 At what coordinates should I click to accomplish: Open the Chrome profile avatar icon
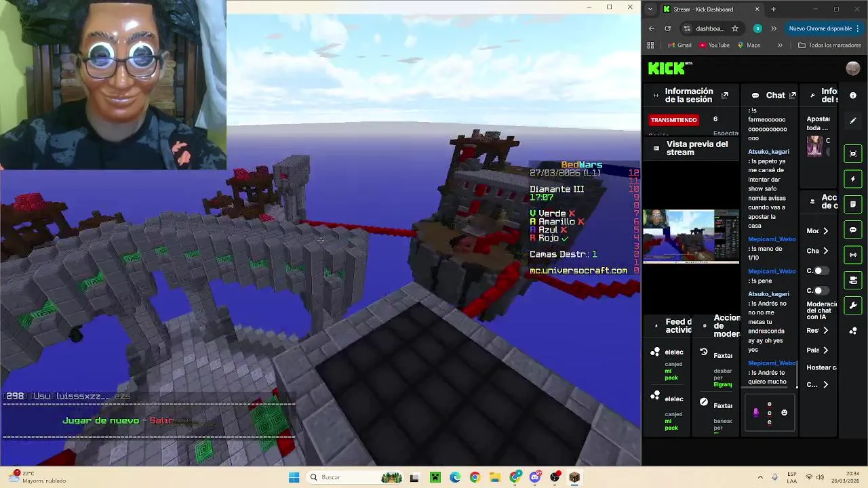pyautogui.click(x=757, y=28)
